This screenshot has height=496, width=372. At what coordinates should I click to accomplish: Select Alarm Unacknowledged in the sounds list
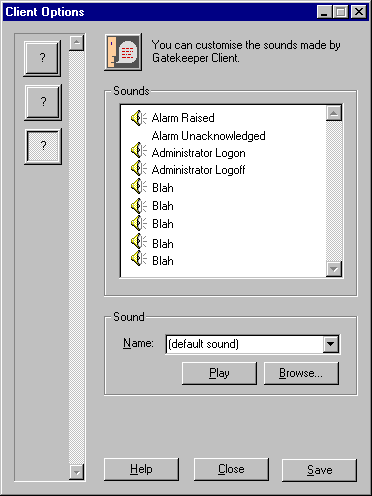click(208, 136)
